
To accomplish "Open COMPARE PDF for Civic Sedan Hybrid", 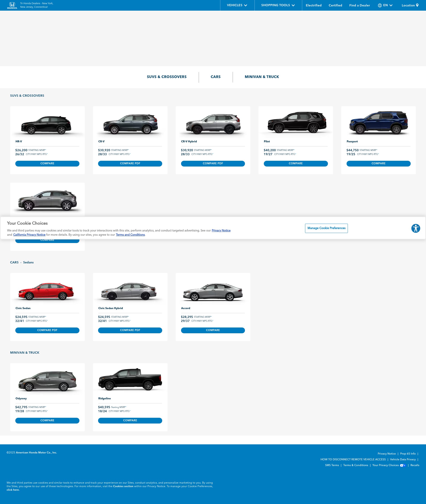I will tap(130, 330).
